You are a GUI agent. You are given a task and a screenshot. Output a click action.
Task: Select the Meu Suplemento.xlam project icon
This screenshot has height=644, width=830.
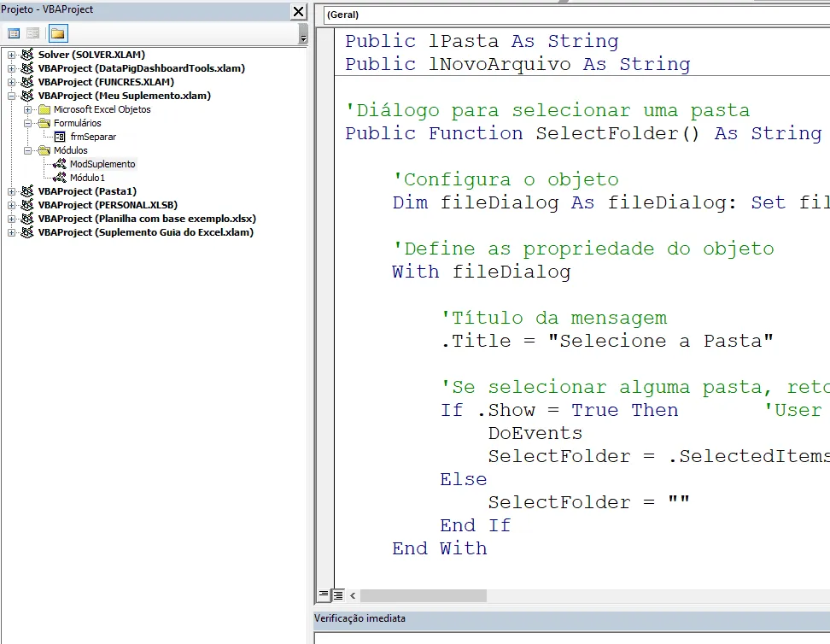pos(27,96)
